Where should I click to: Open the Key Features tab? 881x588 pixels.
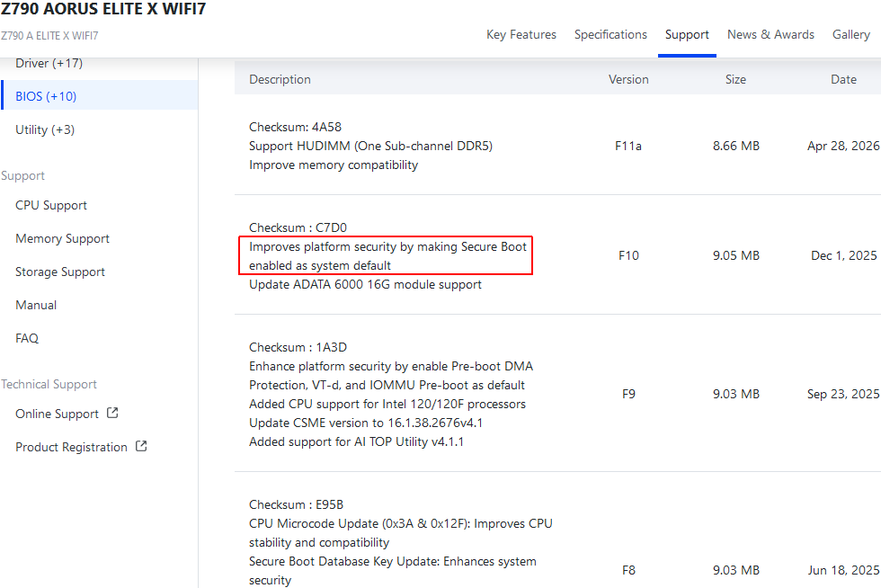[x=521, y=35]
